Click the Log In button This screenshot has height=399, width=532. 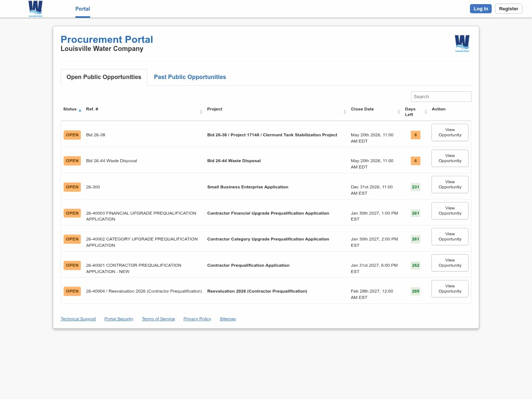[x=481, y=9]
